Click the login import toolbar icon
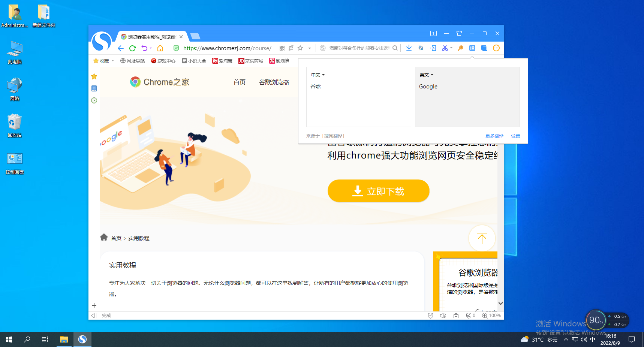This screenshot has width=644, height=347. click(433, 48)
